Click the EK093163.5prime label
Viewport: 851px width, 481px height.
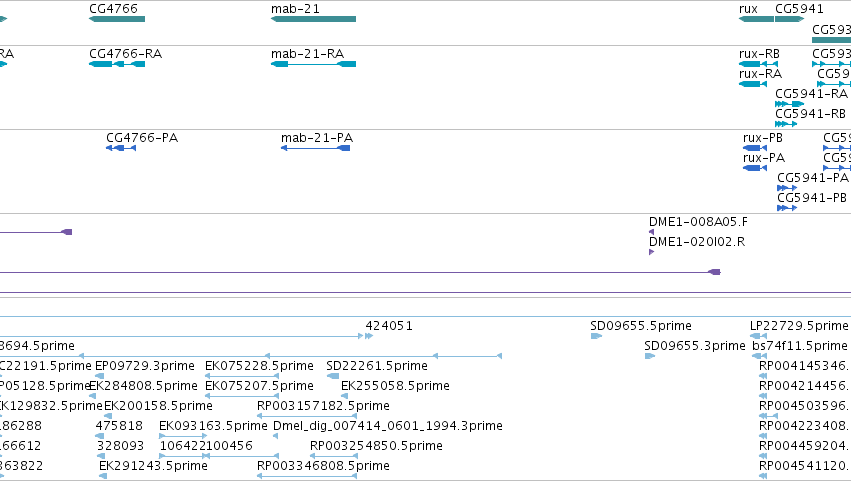click(213, 426)
